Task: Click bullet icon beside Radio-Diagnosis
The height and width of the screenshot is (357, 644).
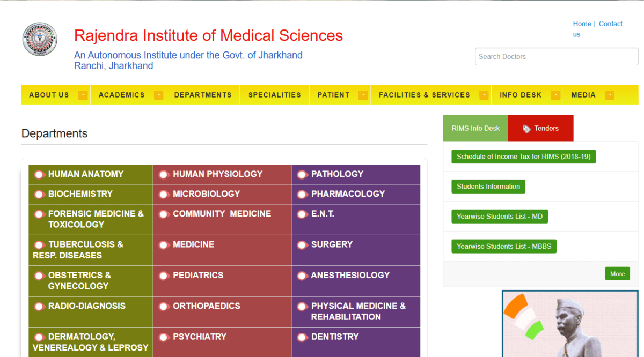Action: 39,306
